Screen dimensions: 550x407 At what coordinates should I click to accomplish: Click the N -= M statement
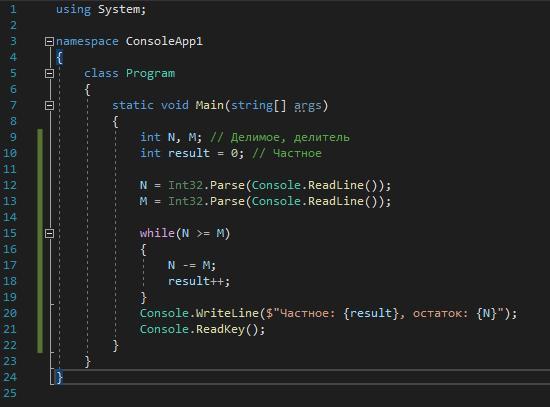click(x=192, y=265)
